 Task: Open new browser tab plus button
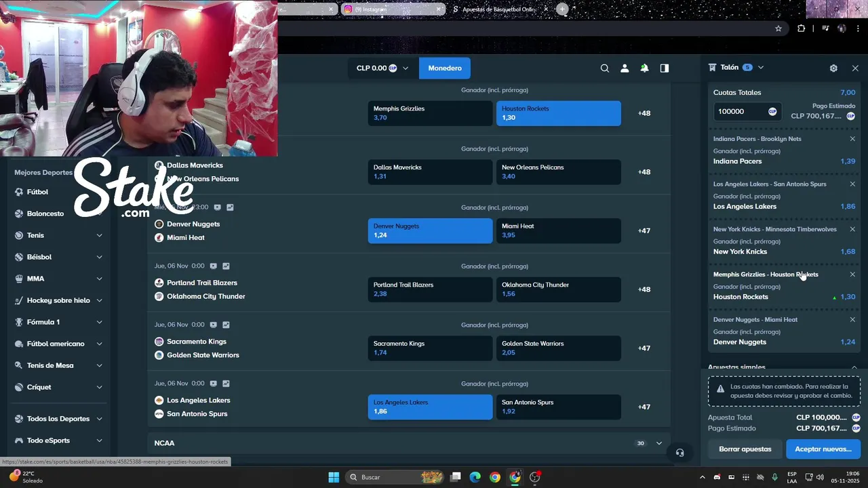tap(562, 9)
